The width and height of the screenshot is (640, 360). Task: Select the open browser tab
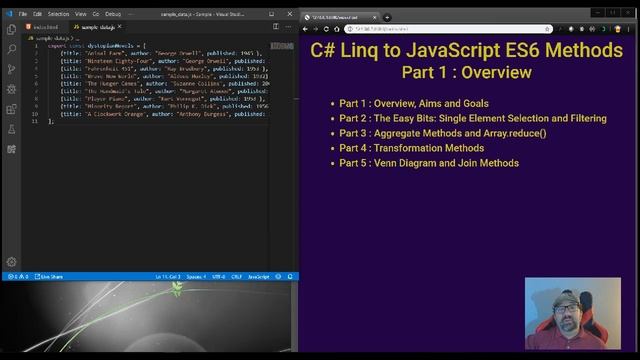click(x=340, y=18)
